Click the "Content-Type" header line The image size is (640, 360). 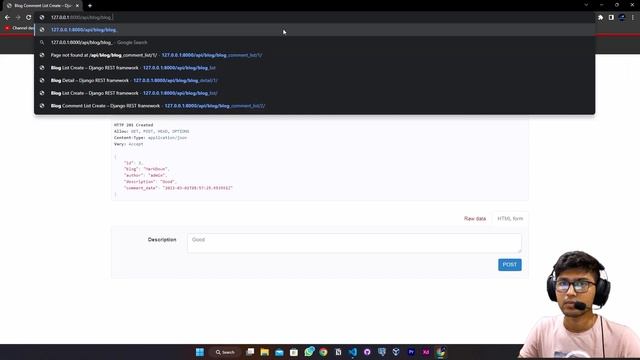(x=150, y=138)
